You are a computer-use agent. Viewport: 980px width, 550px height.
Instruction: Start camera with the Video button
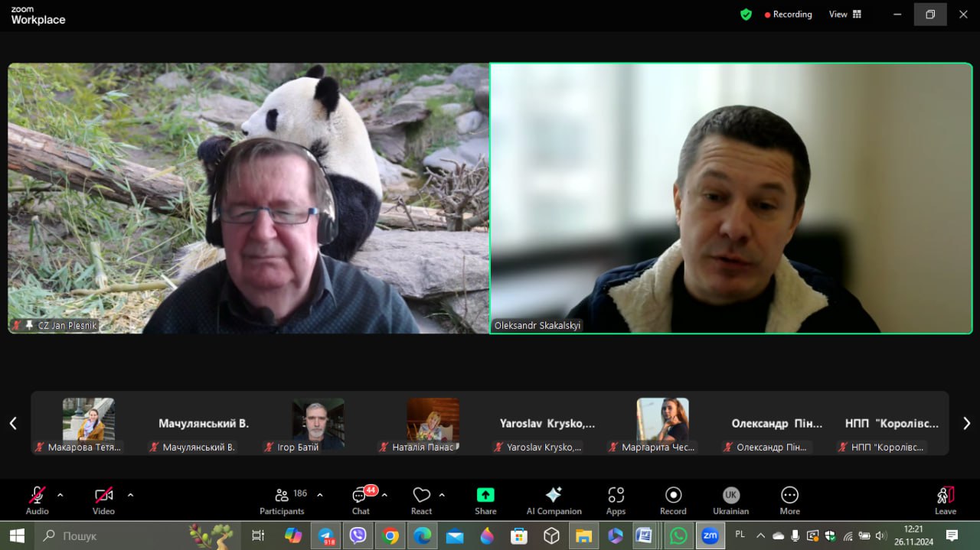[103, 500]
